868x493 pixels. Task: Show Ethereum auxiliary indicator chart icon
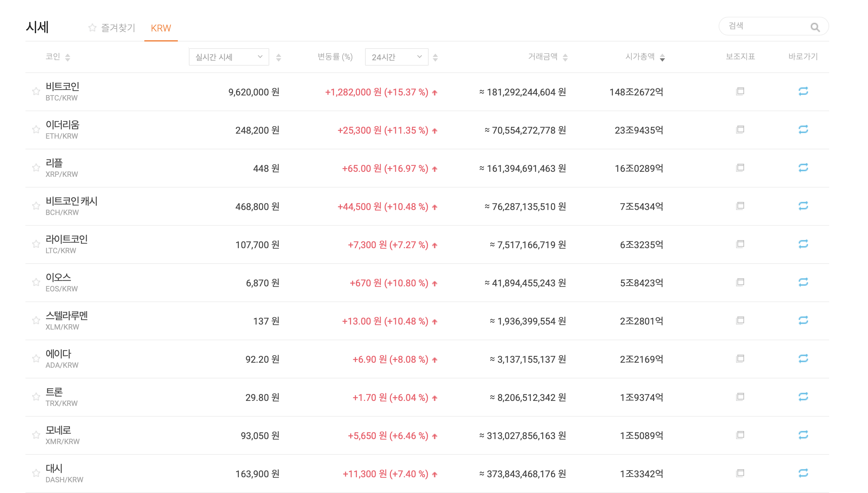(740, 130)
